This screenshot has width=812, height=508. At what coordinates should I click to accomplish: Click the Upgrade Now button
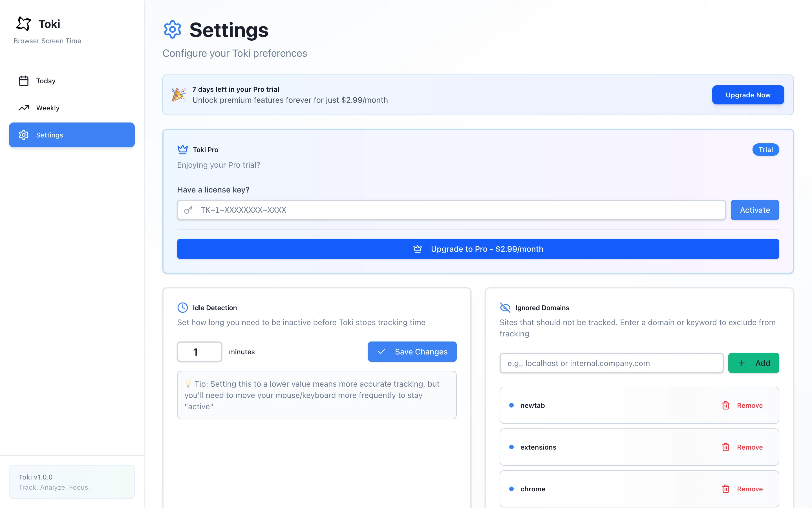coord(748,95)
